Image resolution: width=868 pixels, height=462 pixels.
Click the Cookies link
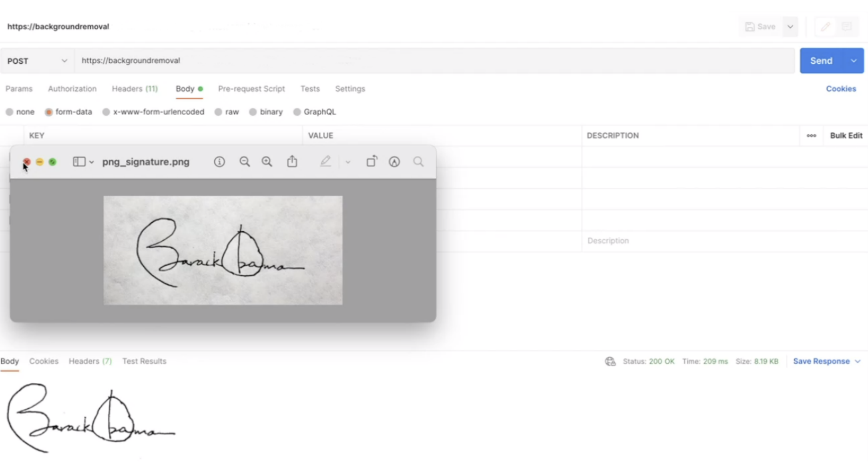[841, 89]
